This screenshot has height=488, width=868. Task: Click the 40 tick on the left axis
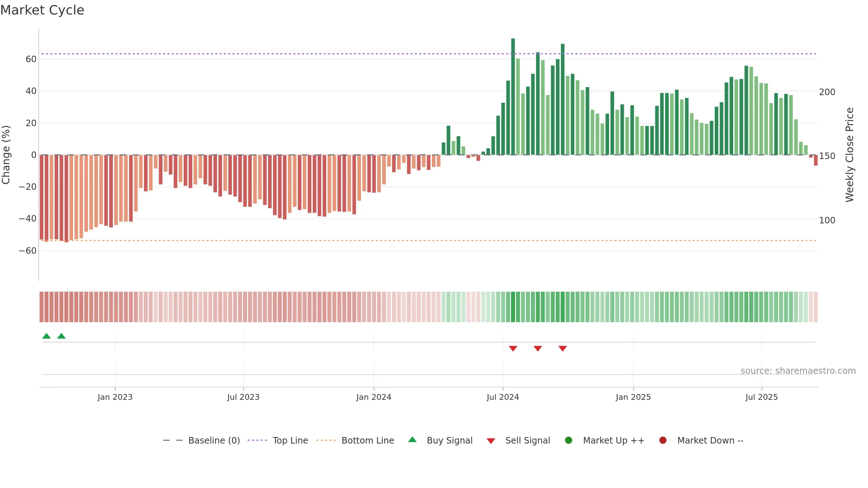point(31,91)
